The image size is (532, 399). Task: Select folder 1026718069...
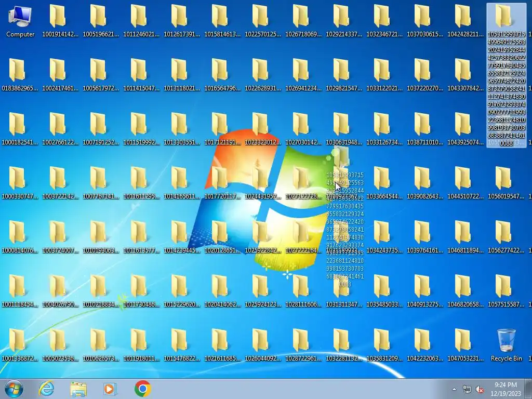303,21
